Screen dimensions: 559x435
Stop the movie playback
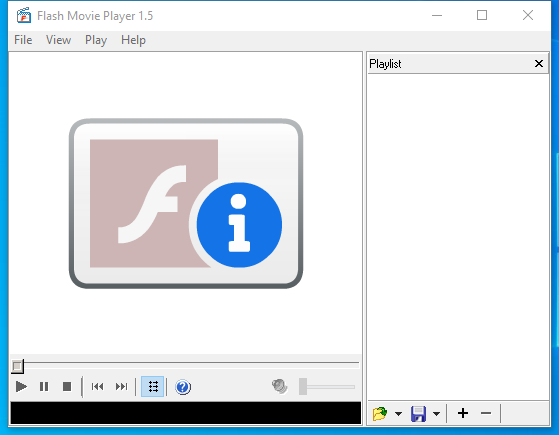click(67, 387)
